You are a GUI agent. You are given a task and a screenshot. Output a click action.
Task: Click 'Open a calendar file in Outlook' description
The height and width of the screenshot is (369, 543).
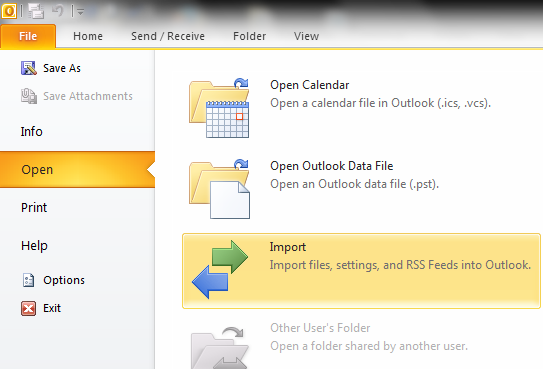click(381, 103)
